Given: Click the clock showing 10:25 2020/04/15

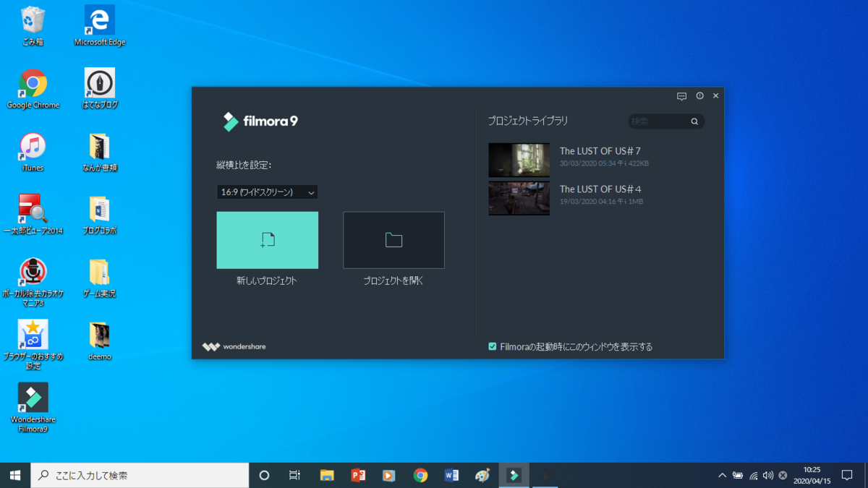Looking at the screenshot, I should tap(812, 475).
